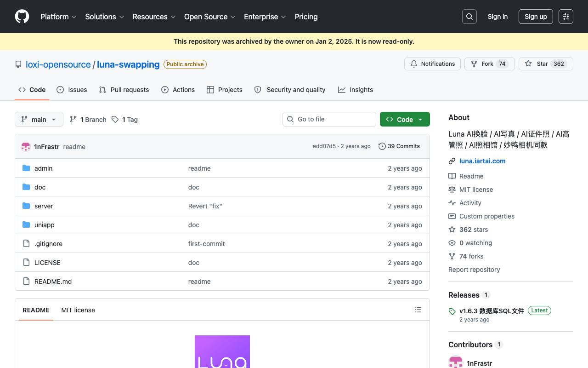The image size is (588, 368).
Task: View 74 forks list
Action: click(466, 256)
